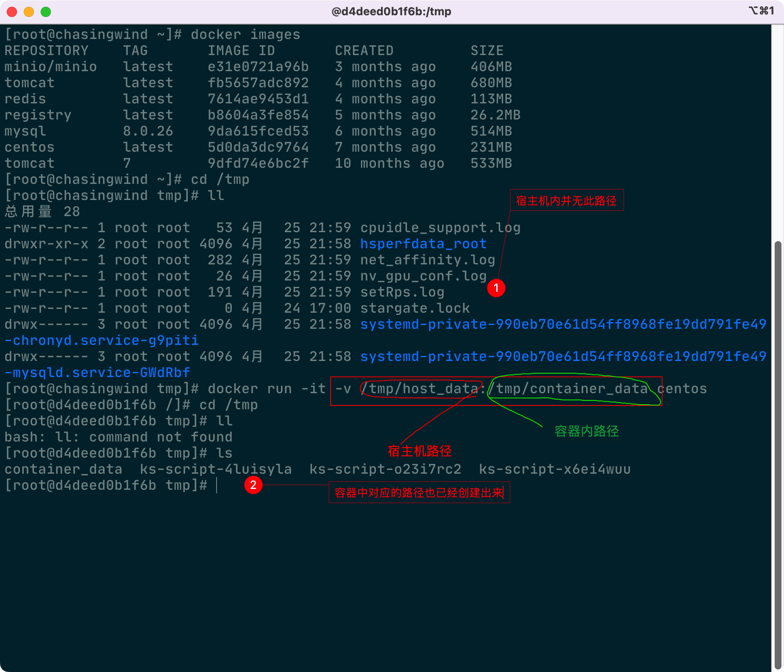Click the ks-script-4luisyla entry
784x672 pixels.
pos(216,469)
